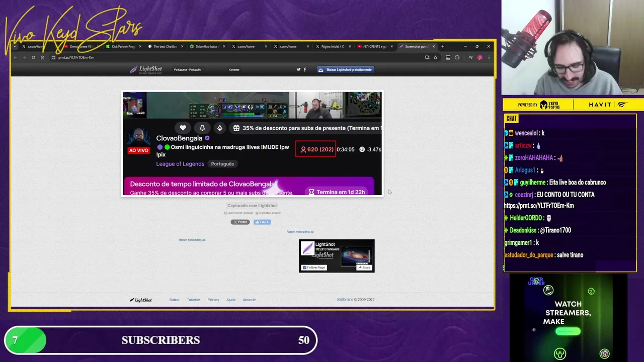Open LightShot's Facebook icon in the header
This screenshot has width=644, height=362.
(x=305, y=69)
